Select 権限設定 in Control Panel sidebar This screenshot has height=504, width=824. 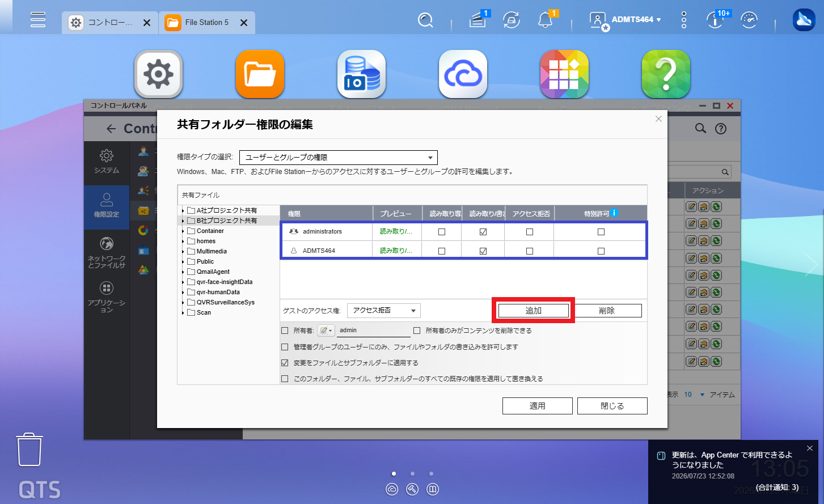107,207
